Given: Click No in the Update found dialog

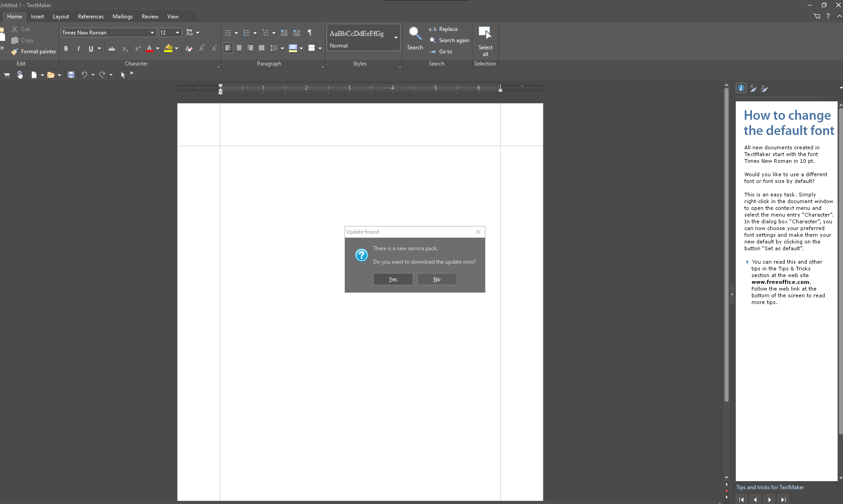Looking at the screenshot, I should point(437,279).
